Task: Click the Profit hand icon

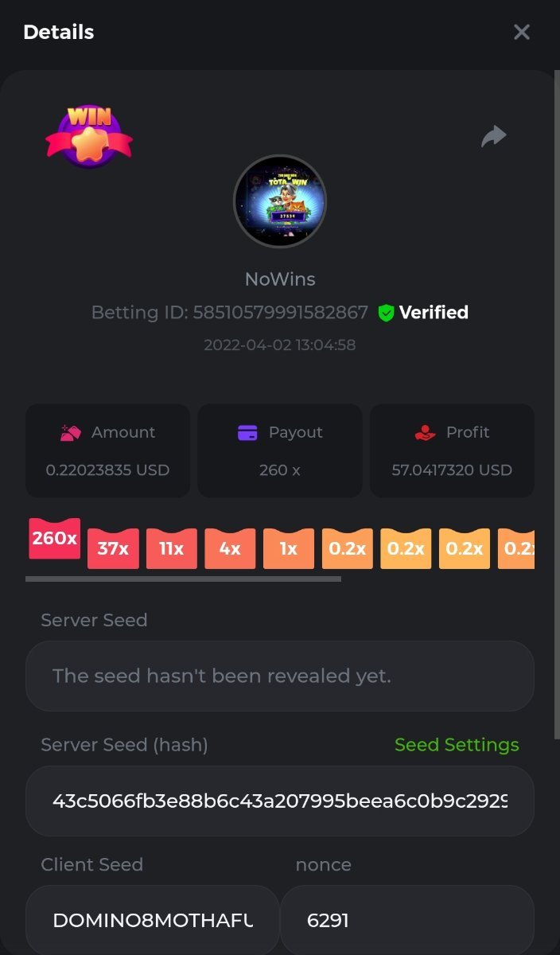Action: point(426,432)
